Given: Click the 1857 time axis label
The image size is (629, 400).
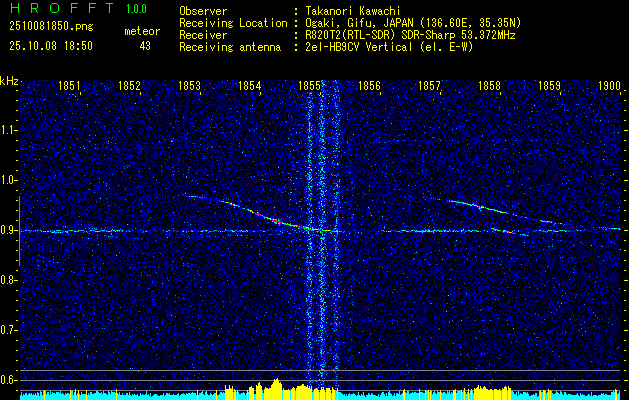Looking at the screenshot, I should [429, 86].
